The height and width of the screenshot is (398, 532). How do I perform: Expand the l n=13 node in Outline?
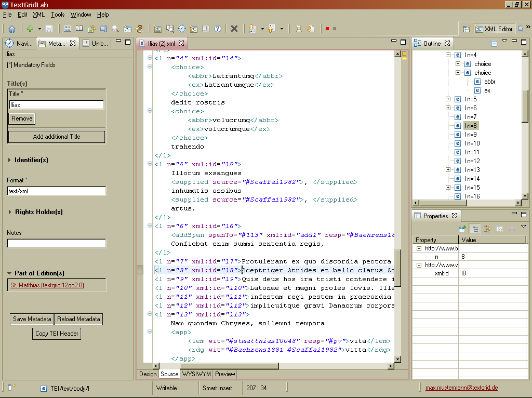448,170
